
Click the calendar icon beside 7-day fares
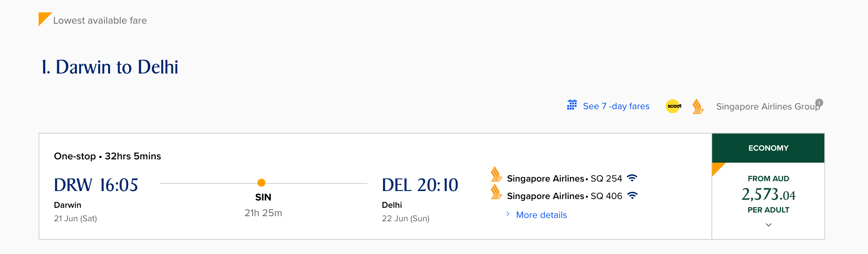tap(572, 105)
